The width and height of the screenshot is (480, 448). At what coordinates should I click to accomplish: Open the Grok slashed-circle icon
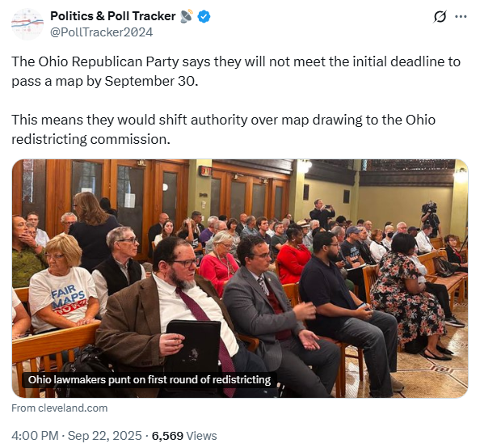(440, 16)
